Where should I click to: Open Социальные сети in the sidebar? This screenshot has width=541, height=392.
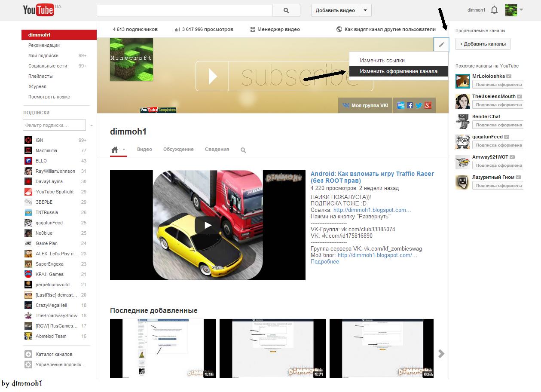[x=48, y=66]
